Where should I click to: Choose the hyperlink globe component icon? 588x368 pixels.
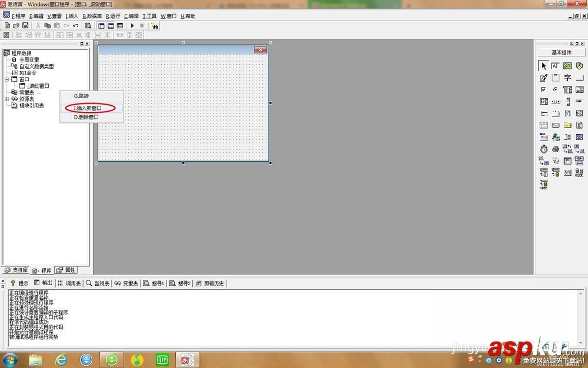(556, 137)
